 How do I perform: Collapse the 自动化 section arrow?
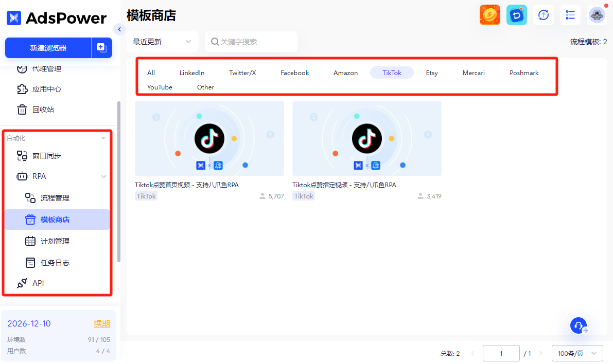pyautogui.click(x=103, y=138)
